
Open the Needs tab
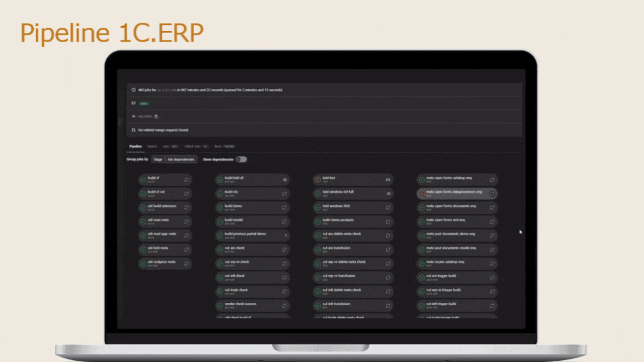[x=152, y=146]
